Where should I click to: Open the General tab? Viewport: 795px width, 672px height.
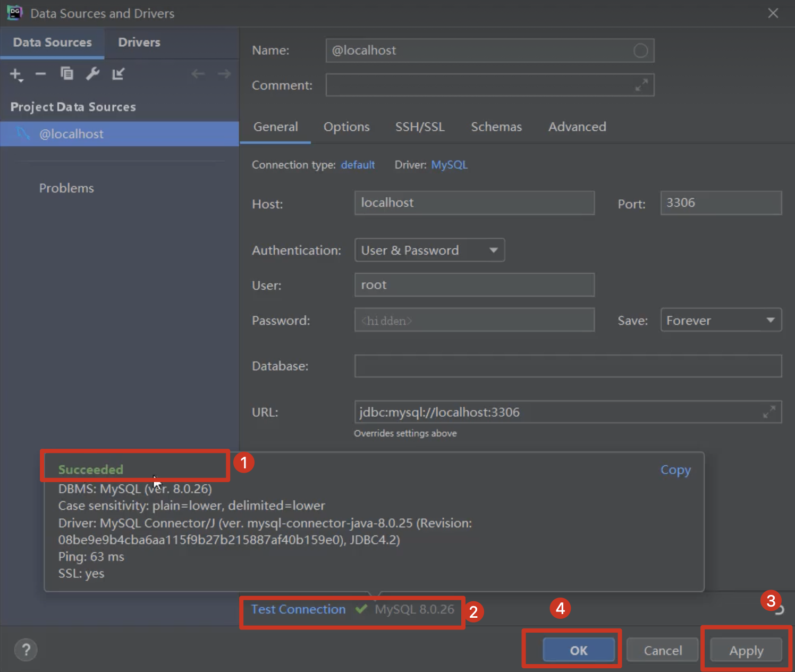(275, 127)
